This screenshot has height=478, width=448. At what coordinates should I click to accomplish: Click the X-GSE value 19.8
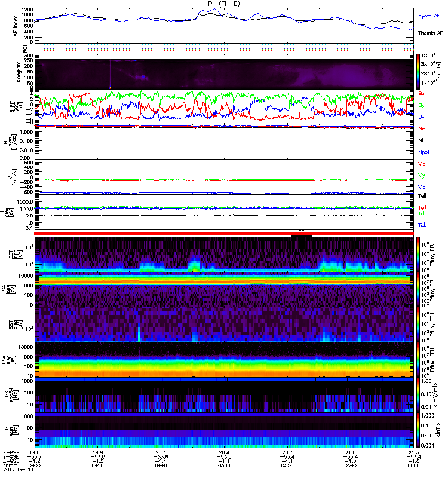click(x=35, y=452)
